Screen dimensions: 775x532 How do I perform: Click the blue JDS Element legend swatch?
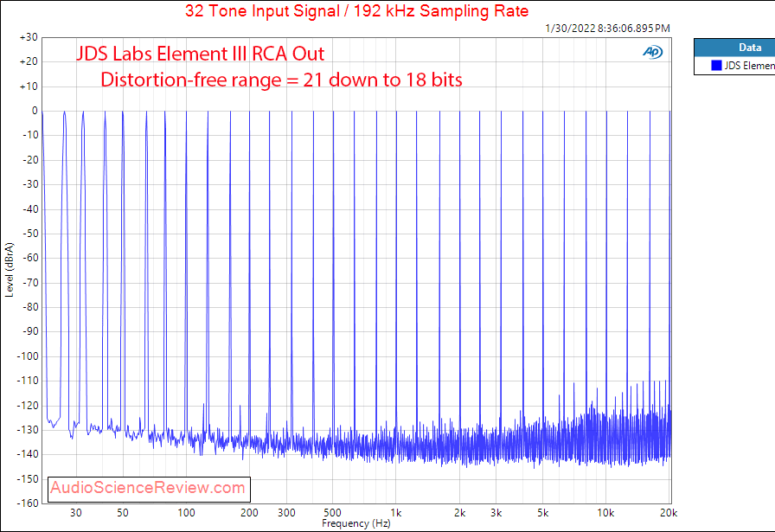click(716, 65)
